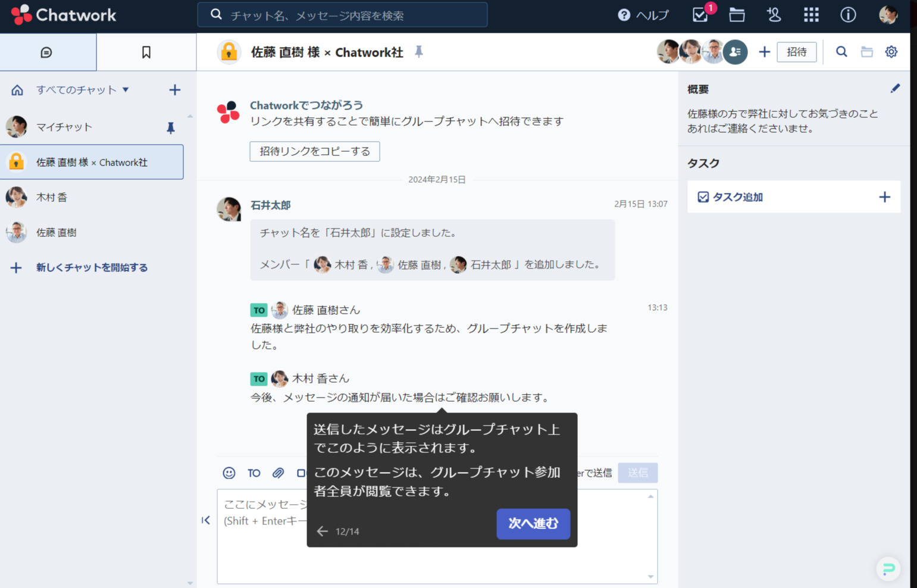Open the task management icon with notification badge
This screenshot has width=917, height=588.
[x=699, y=15]
